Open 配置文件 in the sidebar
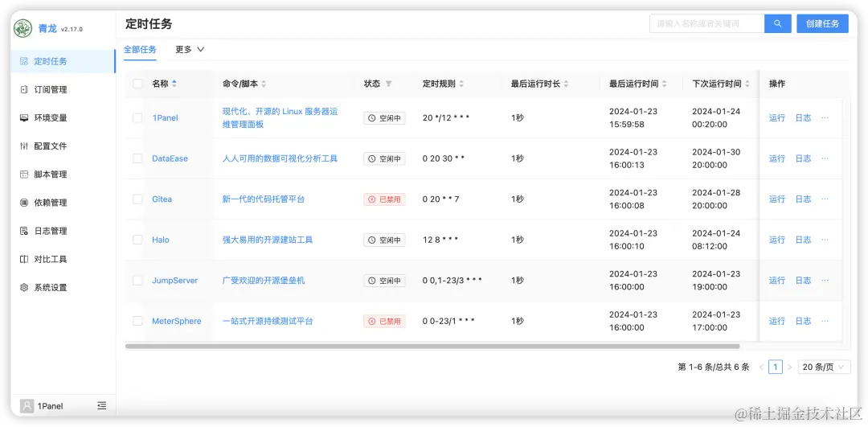The height and width of the screenshot is (427, 868). pos(63,146)
